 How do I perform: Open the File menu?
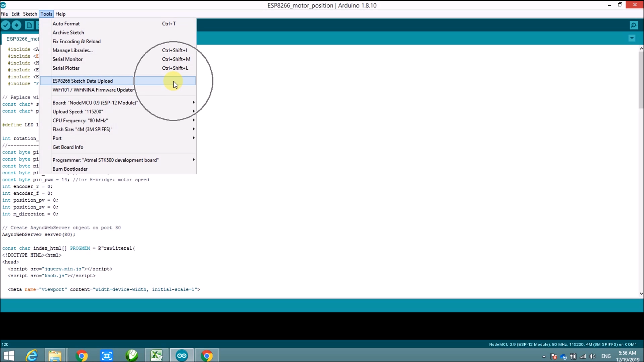click(4, 14)
